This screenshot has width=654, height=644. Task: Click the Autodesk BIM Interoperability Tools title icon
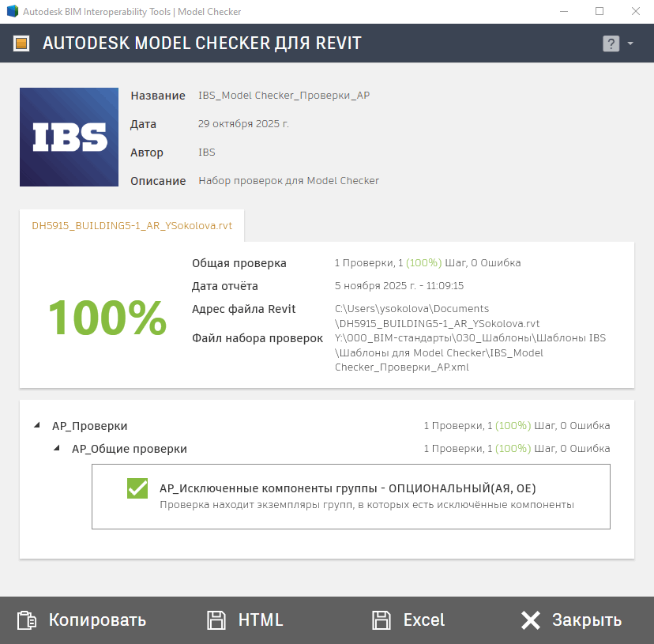click(13, 11)
